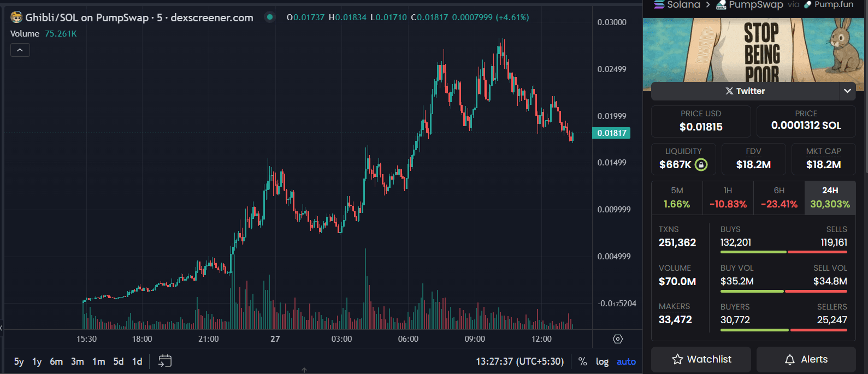The height and width of the screenshot is (374, 868).
Task: Open the go-to-date calendar icon
Action: click(165, 361)
